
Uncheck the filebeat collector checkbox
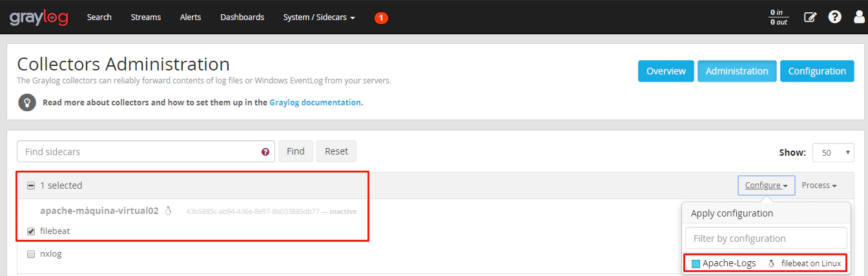pyautogui.click(x=31, y=231)
